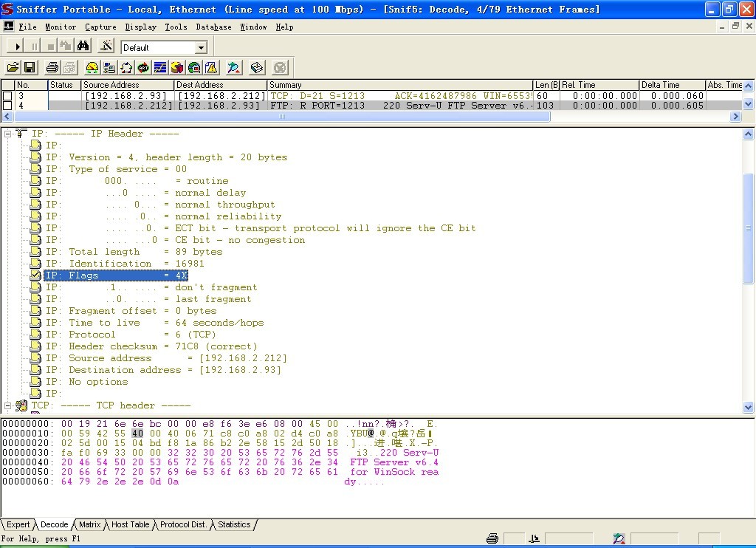Open the Matrix circle icon
The width and height of the screenshot is (756, 548).
pos(126,67)
